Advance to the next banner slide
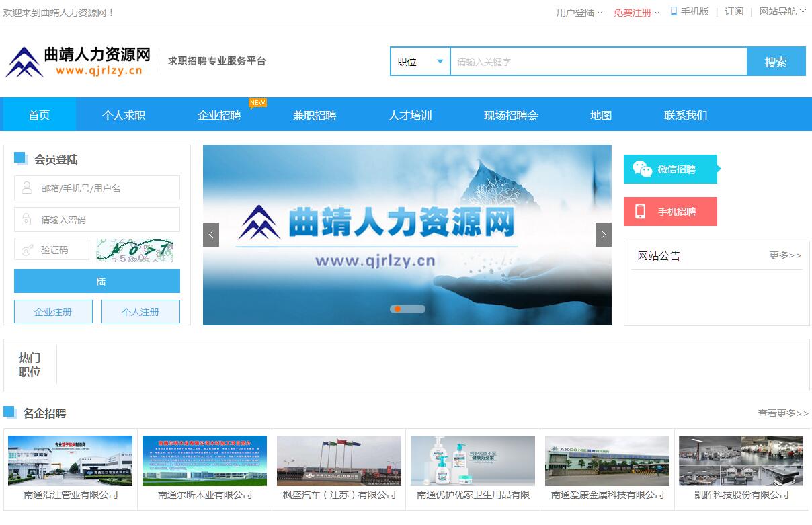The width and height of the screenshot is (812, 525). click(x=603, y=235)
